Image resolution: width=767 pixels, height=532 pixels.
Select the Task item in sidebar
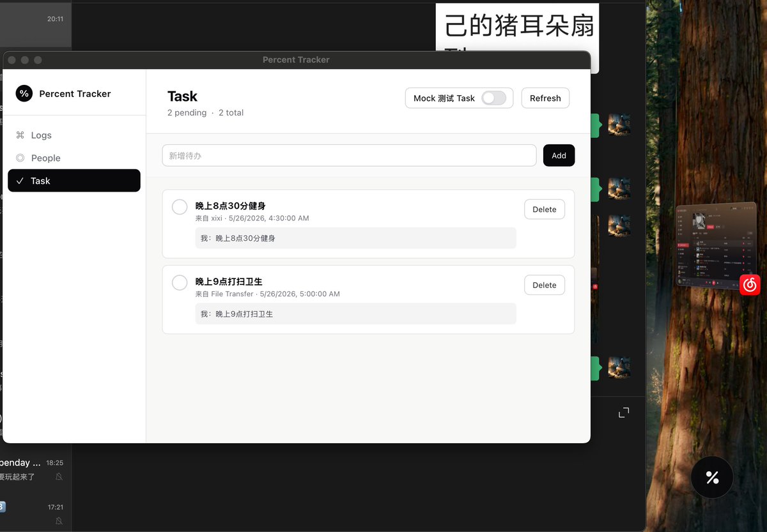pyautogui.click(x=74, y=181)
